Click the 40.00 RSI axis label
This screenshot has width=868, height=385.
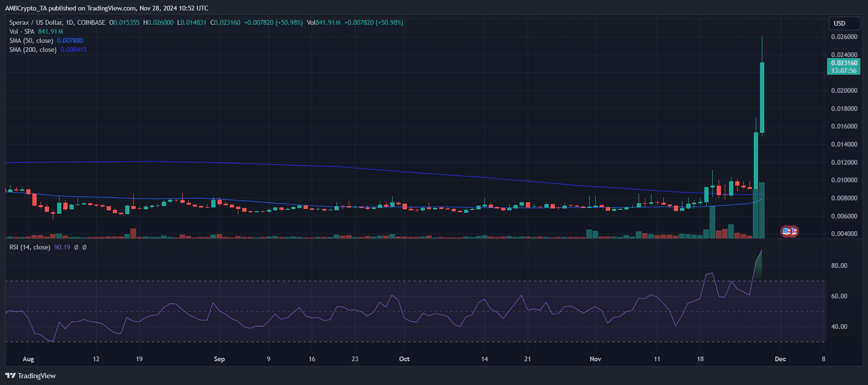(839, 326)
